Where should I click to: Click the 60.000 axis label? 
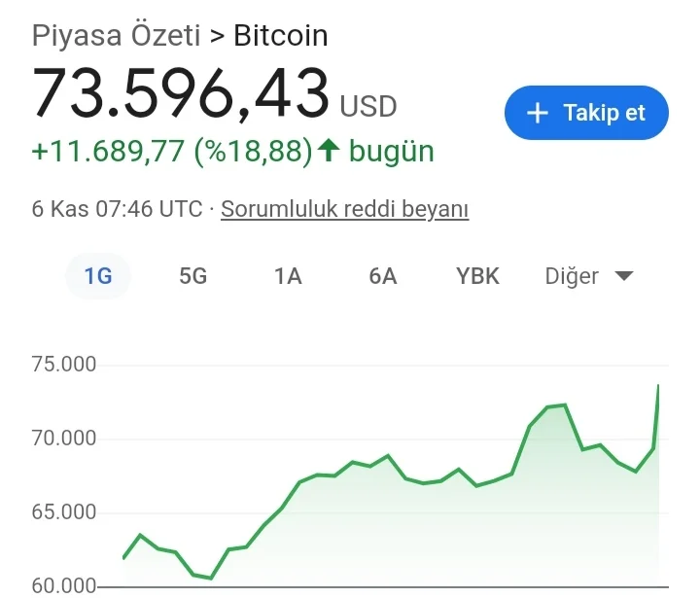coord(64,586)
